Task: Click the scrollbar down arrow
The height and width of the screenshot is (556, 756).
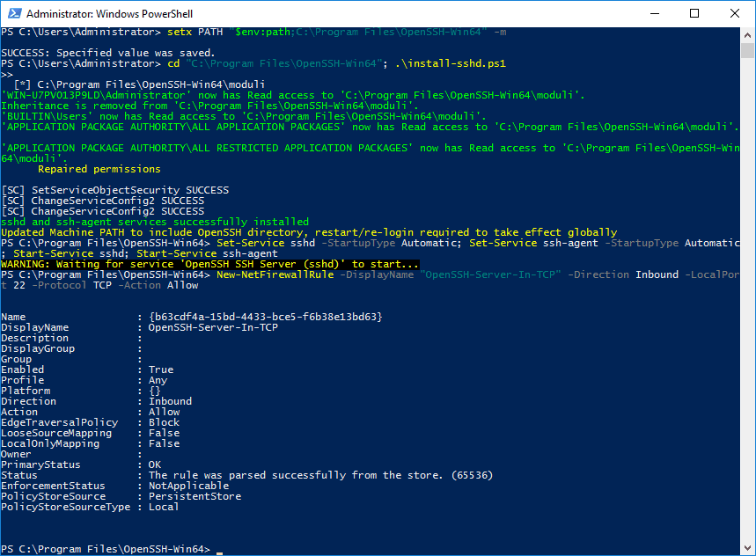Action: (747, 548)
